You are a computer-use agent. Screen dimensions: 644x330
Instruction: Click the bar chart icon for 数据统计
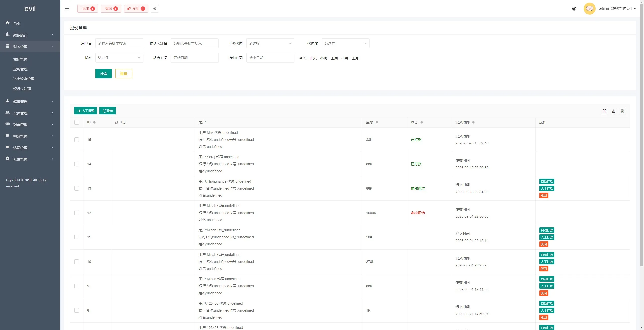coord(8,34)
